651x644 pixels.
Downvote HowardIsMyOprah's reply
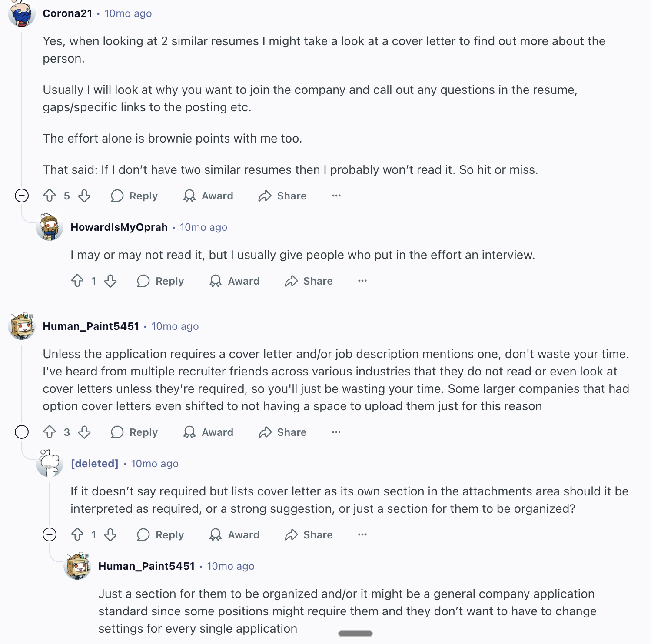[110, 281]
